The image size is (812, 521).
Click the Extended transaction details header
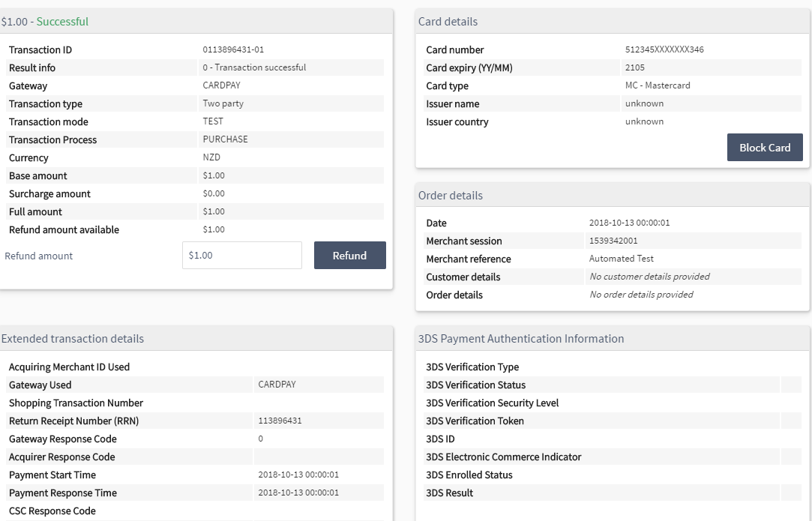pyautogui.click(x=196, y=339)
